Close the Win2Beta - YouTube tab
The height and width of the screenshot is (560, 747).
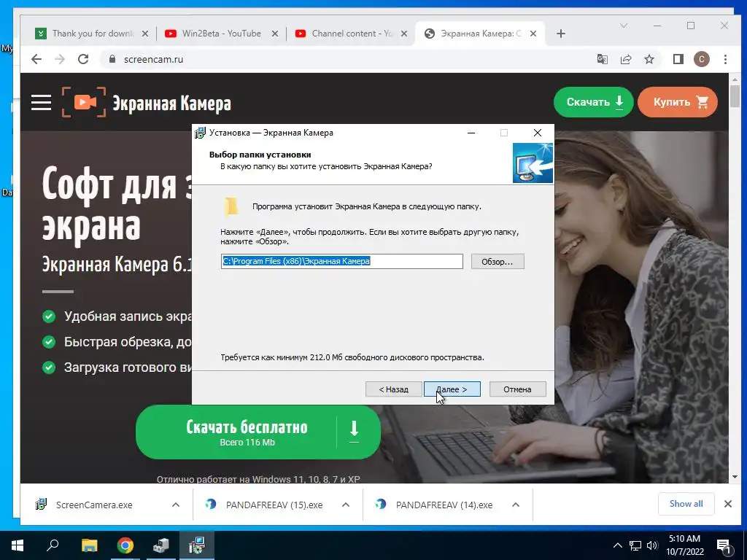point(275,34)
